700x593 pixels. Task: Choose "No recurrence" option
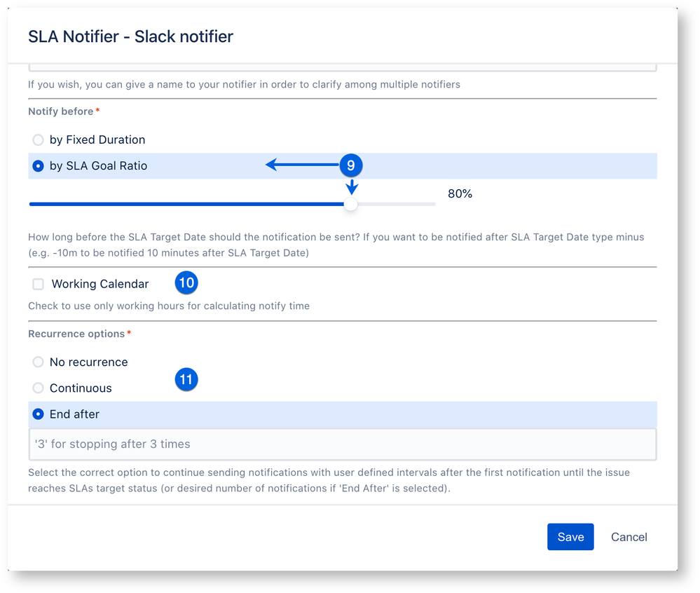(39, 362)
